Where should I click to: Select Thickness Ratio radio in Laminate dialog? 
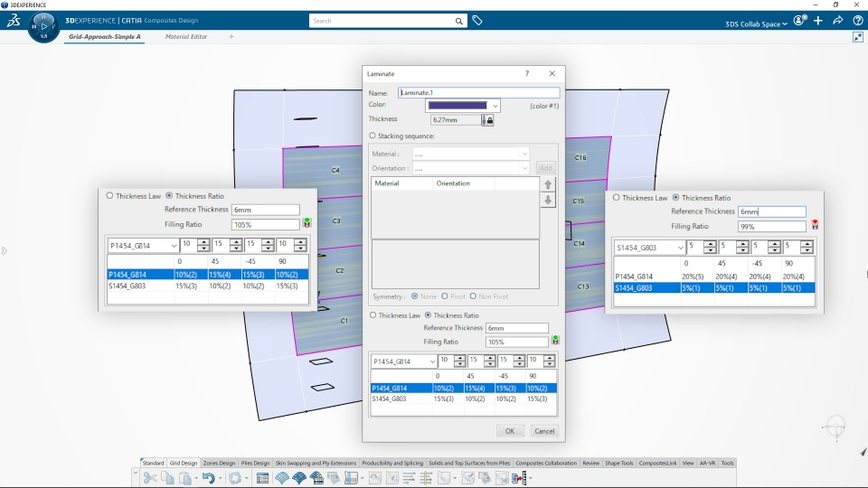pyautogui.click(x=428, y=315)
